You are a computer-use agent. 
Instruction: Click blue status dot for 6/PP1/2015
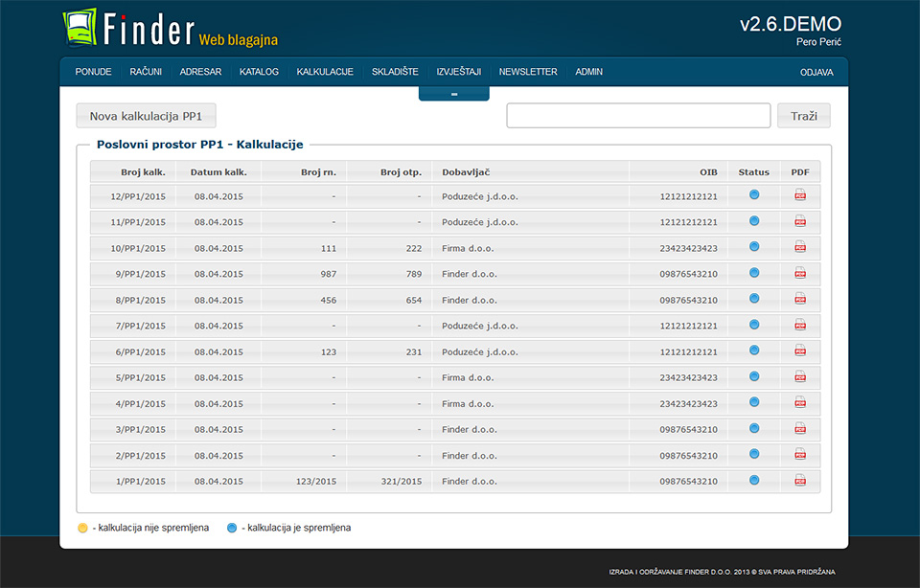[x=754, y=351]
